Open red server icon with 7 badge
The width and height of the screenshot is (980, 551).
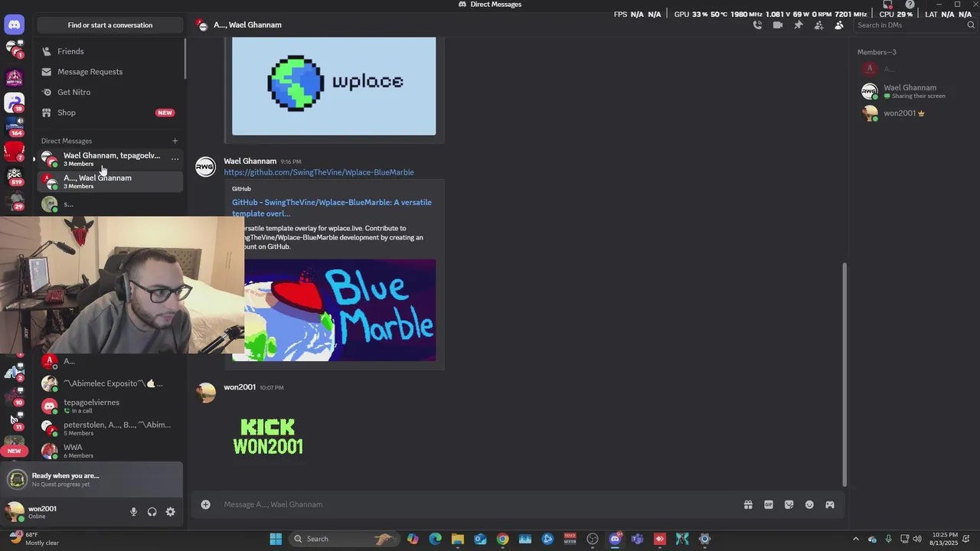15,151
